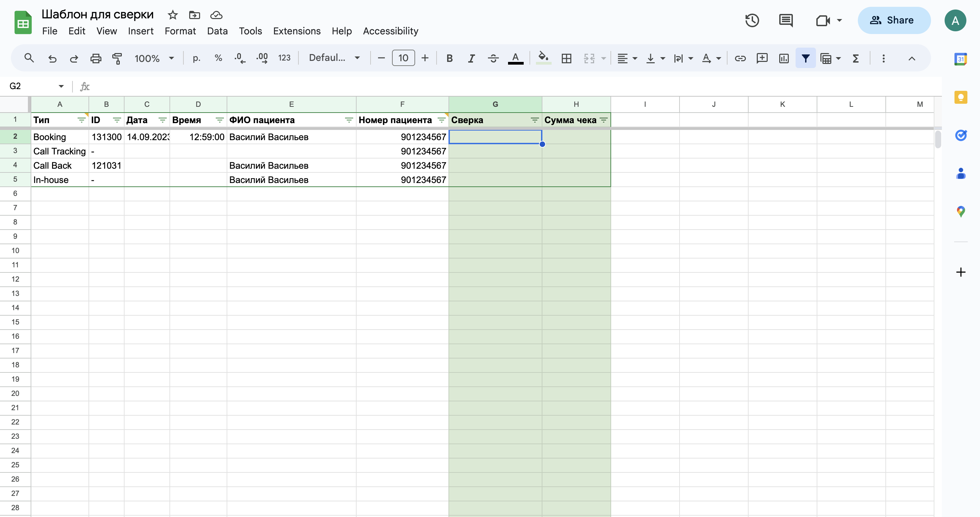Screen dimensions: 980x517
Task: Toggle the filter funnel button
Action: [805, 58]
